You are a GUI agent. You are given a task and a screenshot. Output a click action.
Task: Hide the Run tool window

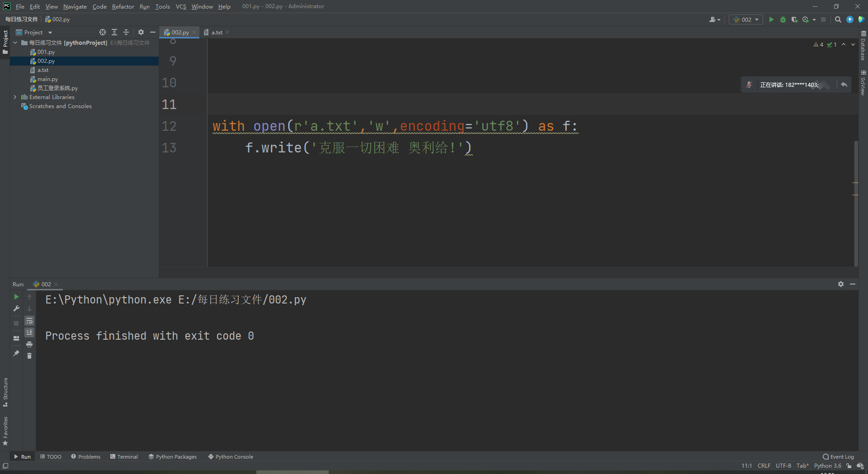[853, 284]
